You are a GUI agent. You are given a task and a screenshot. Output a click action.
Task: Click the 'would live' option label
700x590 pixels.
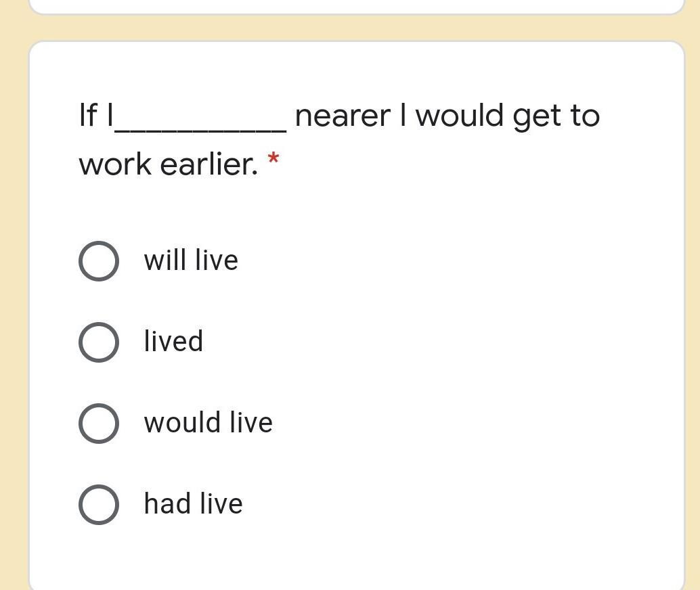[x=208, y=423]
